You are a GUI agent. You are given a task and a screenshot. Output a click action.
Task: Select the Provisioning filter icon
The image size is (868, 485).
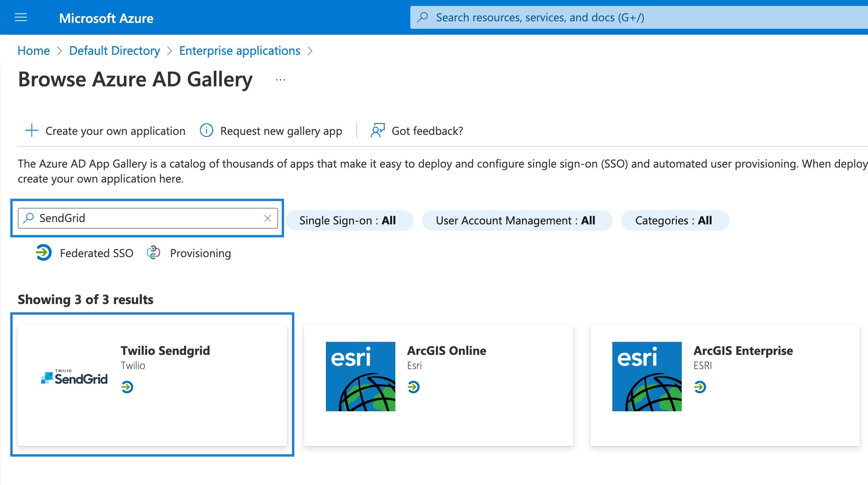(x=154, y=253)
